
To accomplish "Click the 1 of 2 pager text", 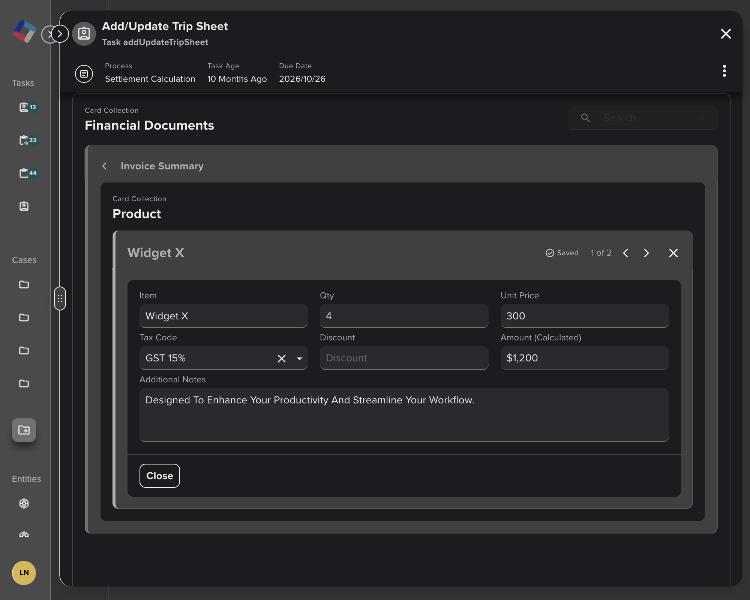I will [x=601, y=253].
